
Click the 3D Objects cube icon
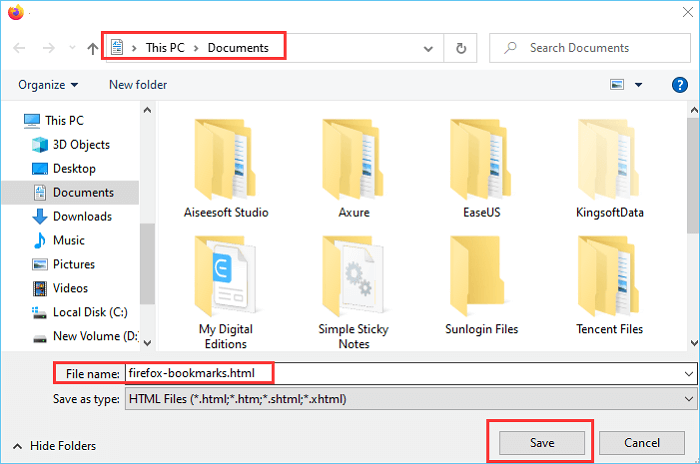pos(40,145)
